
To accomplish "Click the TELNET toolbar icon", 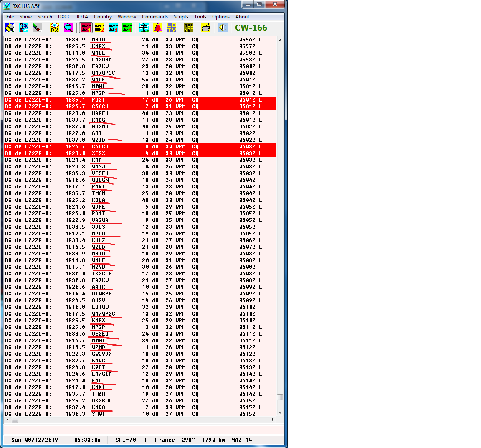I will coord(189,28).
